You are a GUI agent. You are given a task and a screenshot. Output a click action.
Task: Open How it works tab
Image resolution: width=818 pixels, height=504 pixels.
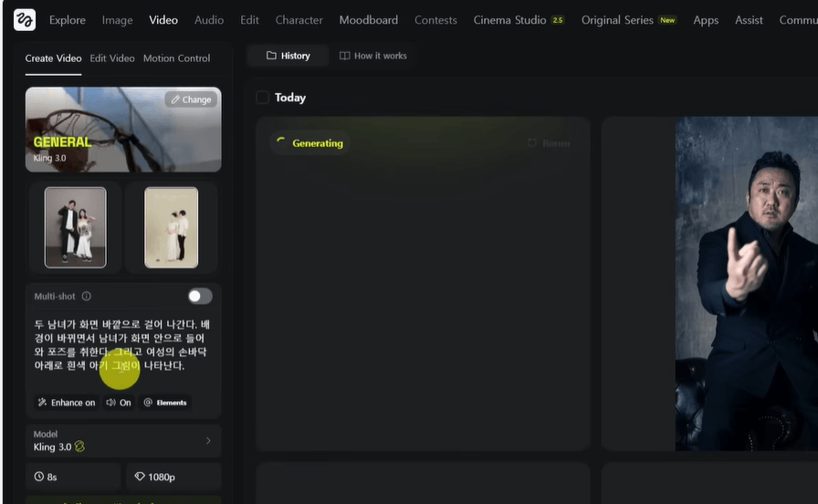(x=373, y=56)
